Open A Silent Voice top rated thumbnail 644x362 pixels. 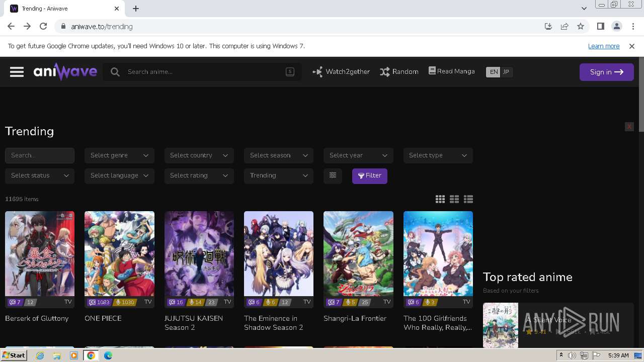(501, 325)
